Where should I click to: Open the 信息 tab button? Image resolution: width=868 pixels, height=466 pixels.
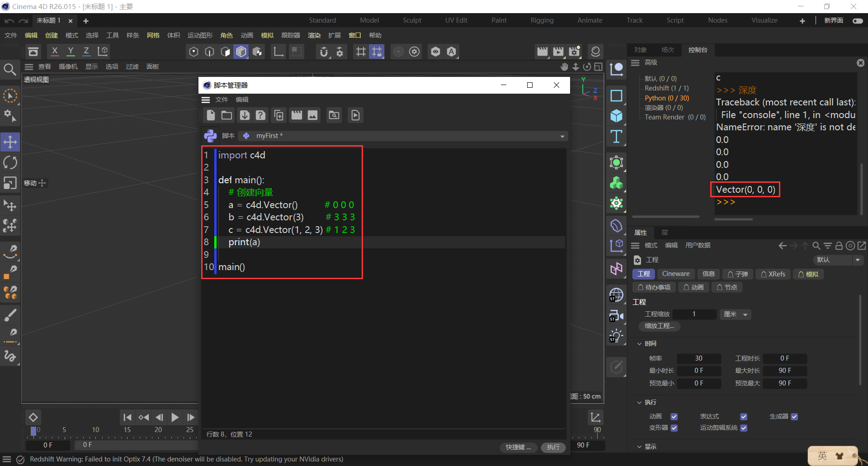[708, 274]
